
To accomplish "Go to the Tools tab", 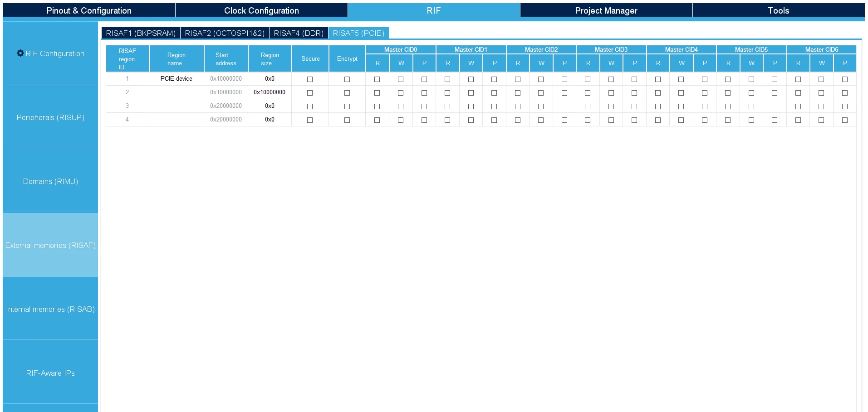I will tap(779, 10).
